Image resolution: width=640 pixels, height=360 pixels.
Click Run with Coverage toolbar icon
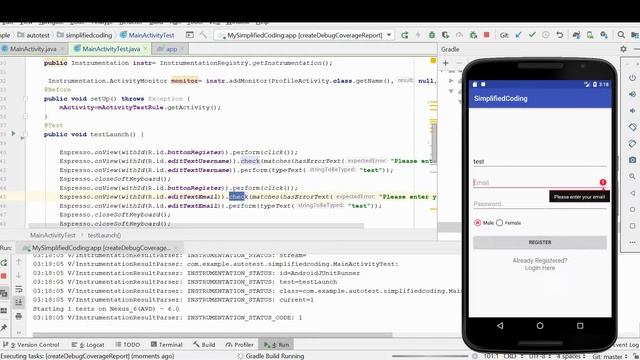click(445, 35)
